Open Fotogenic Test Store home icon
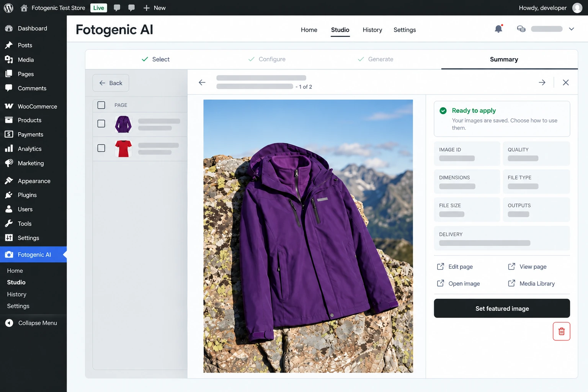The image size is (588, 392). click(x=24, y=8)
